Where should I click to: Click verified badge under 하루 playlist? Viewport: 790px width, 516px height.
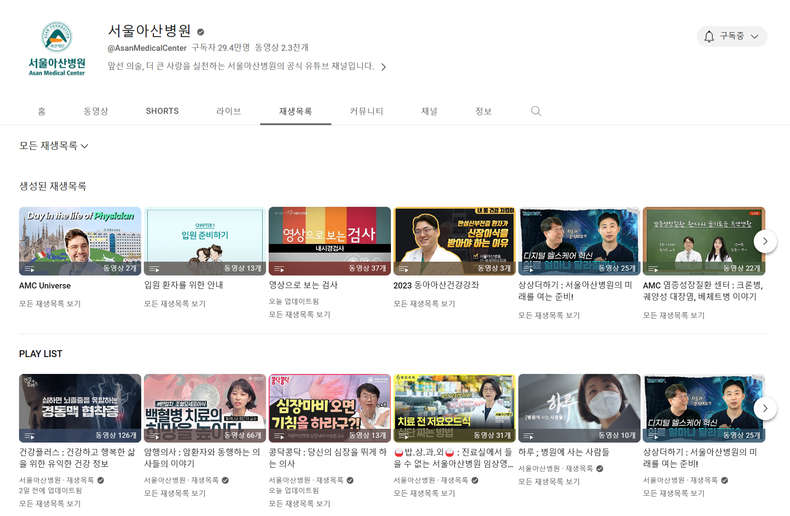click(600, 469)
